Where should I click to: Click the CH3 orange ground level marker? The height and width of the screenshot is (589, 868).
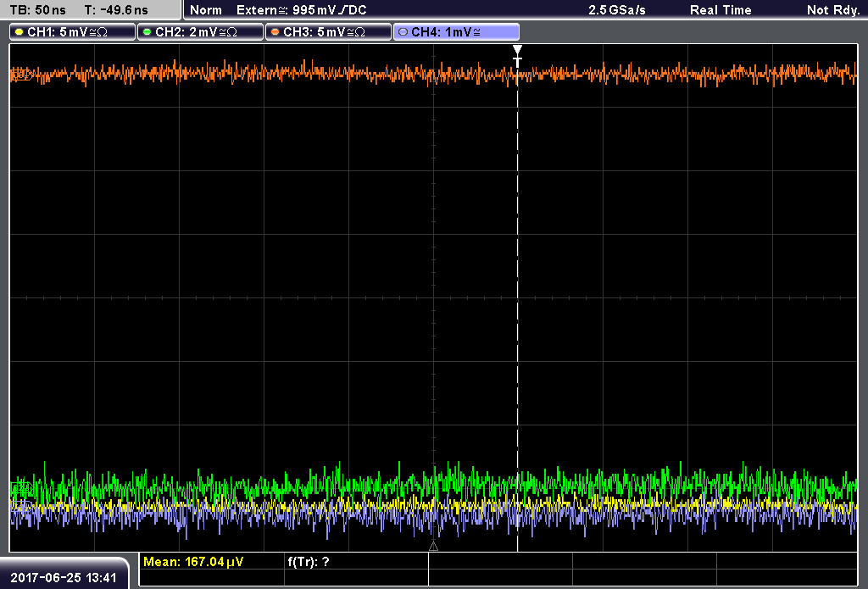pos(20,75)
